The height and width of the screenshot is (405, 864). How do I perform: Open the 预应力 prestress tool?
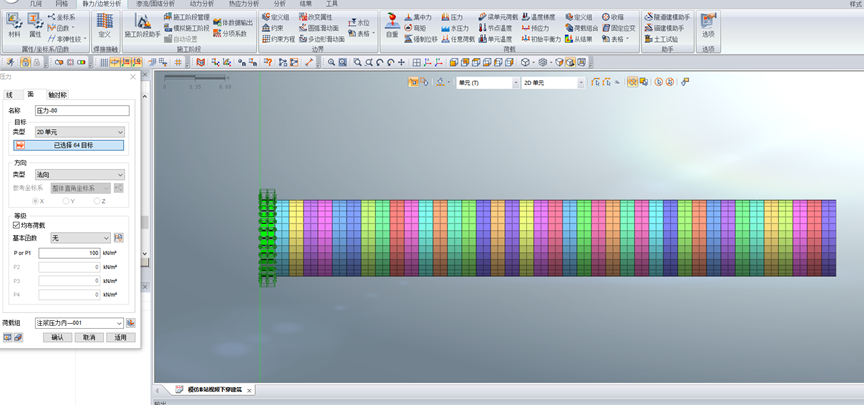pyautogui.click(x=536, y=28)
